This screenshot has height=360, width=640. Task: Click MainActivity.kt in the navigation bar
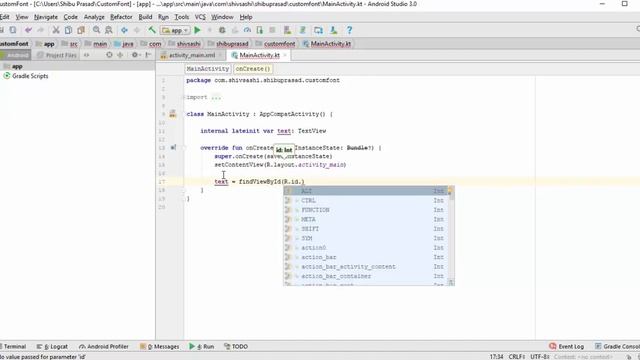327,44
